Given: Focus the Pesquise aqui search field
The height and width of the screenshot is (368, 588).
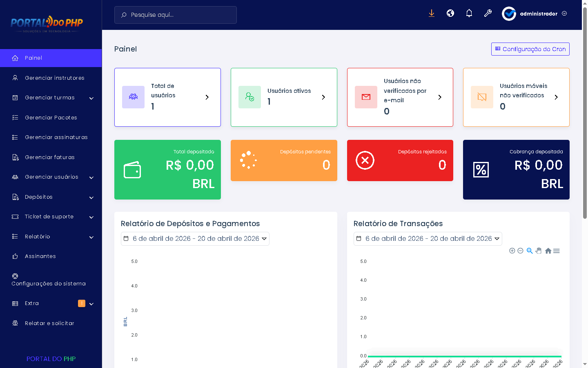Looking at the screenshot, I should tap(176, 15).
